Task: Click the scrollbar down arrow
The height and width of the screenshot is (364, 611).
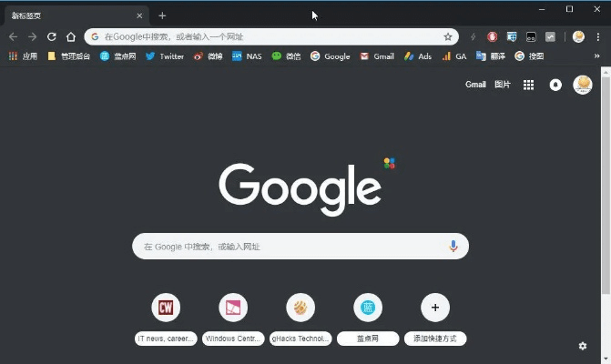Action: (x=606, y=359)
